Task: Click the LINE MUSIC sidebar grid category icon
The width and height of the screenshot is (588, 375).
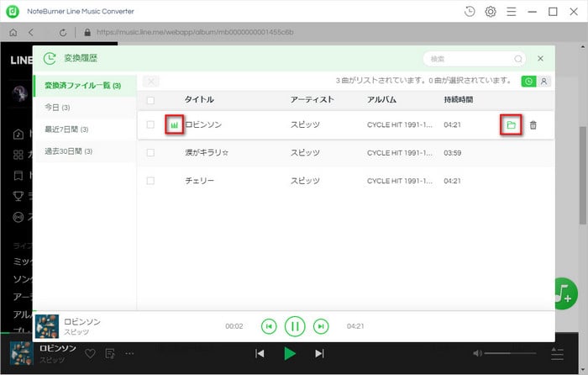Action: tap(18, 155)
